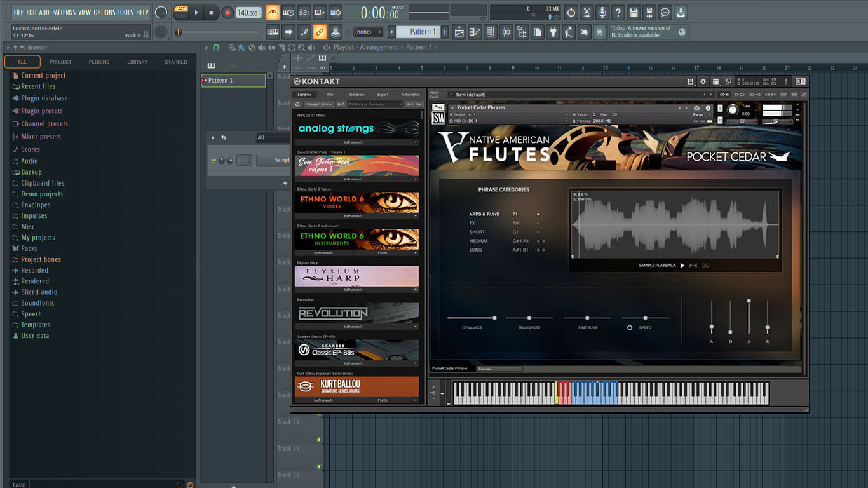
Task: Open Templates folder in browser
Action: 36,325
